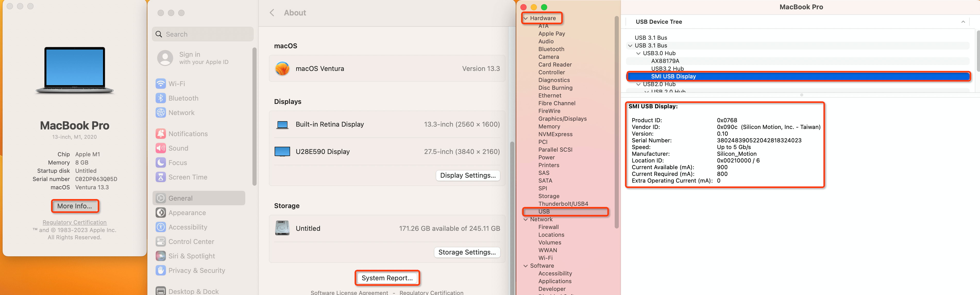Select NVMExpress in Hardware list

[x=555, y=134]
